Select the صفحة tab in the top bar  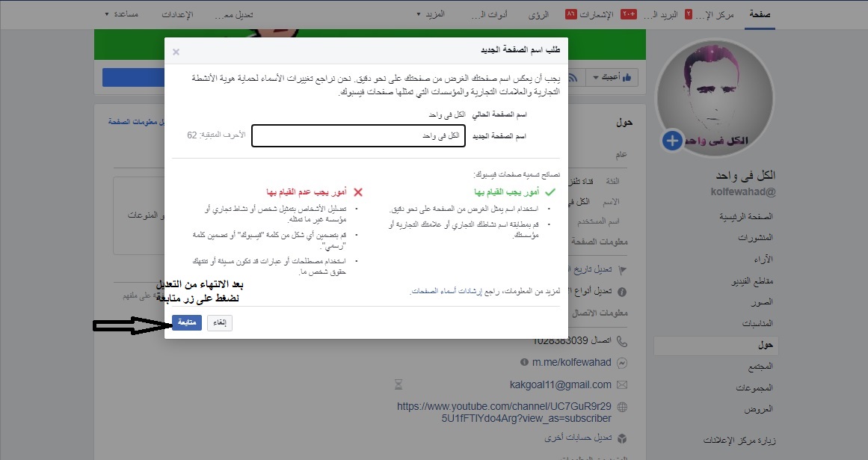tap(760, 13)
